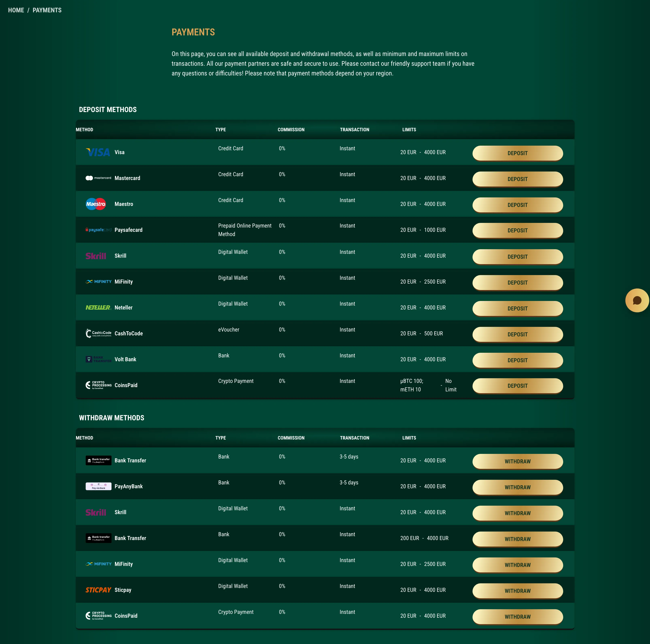Viewport: 650px width, 644px height.
Task: Click LIMITS header in withdraw table
Action: [409, 438]
